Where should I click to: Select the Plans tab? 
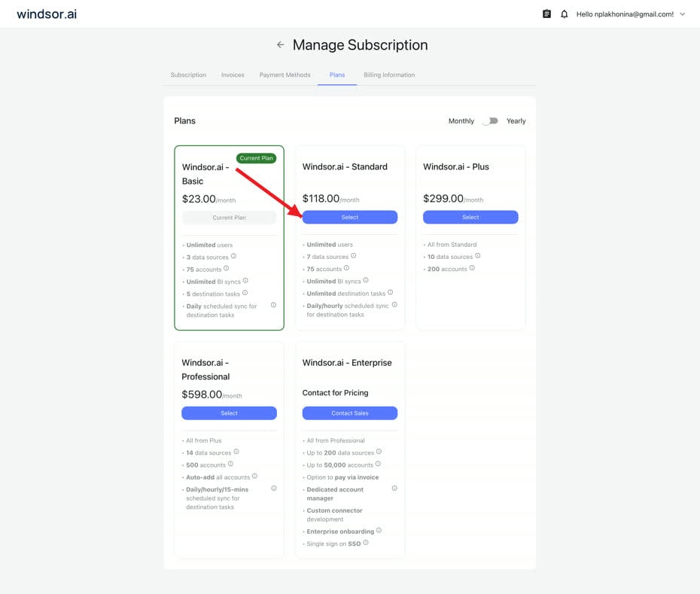click(x=337, y=75)
